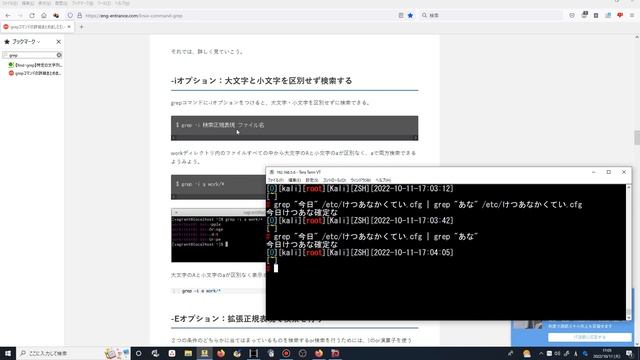Show hidden system tray icons chevron

click(x=540, y=353)
